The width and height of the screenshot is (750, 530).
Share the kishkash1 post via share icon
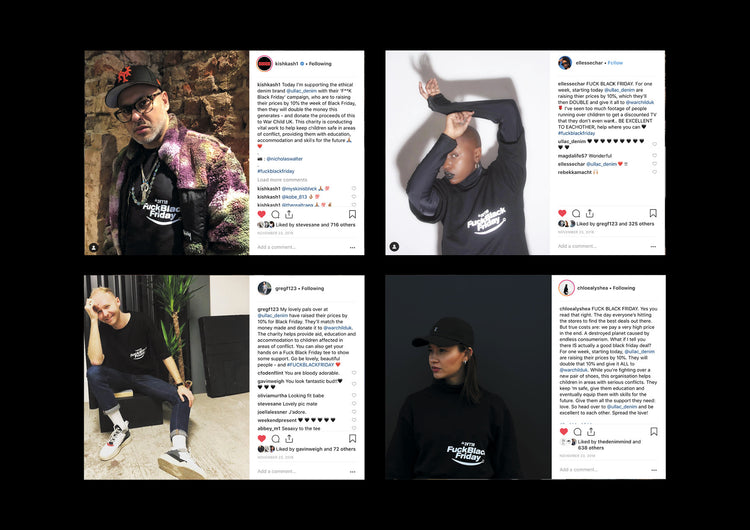point(289,214)
